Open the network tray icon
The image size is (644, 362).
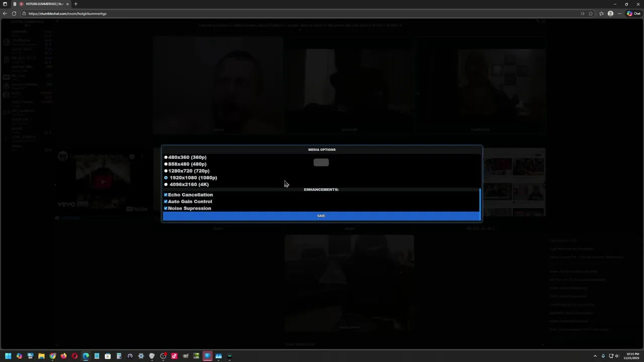point(611,356)
